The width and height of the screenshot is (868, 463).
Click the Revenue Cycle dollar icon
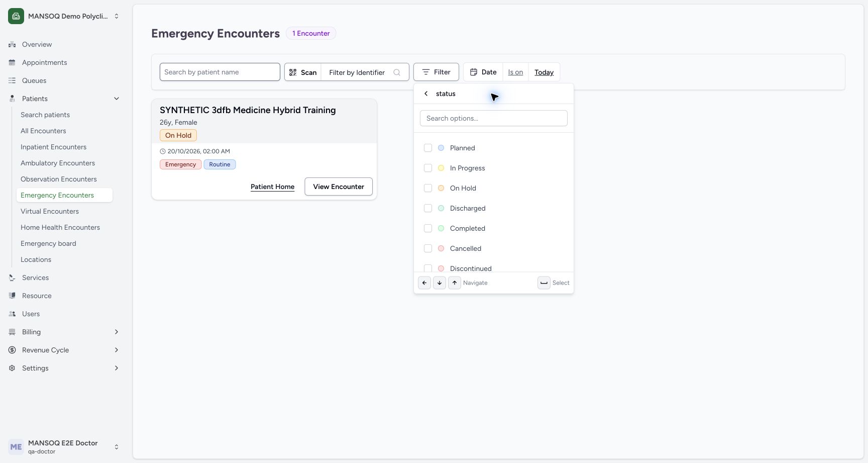(12, 350)
